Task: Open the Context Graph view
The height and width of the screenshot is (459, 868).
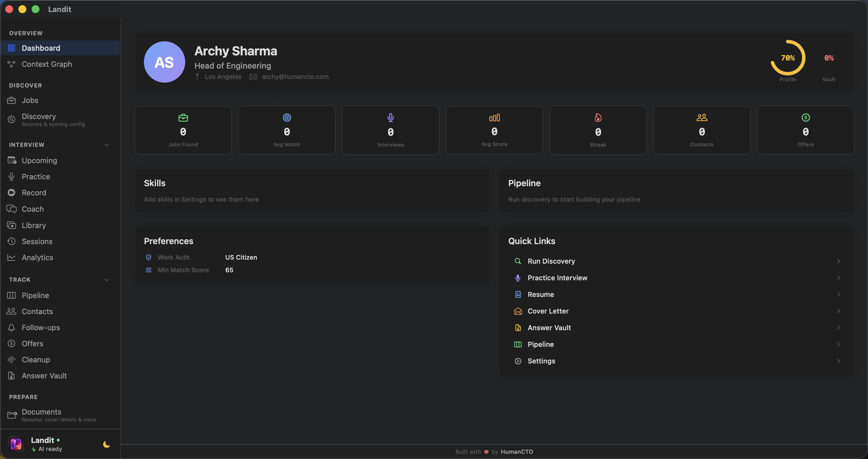Action: click(47, 64)
